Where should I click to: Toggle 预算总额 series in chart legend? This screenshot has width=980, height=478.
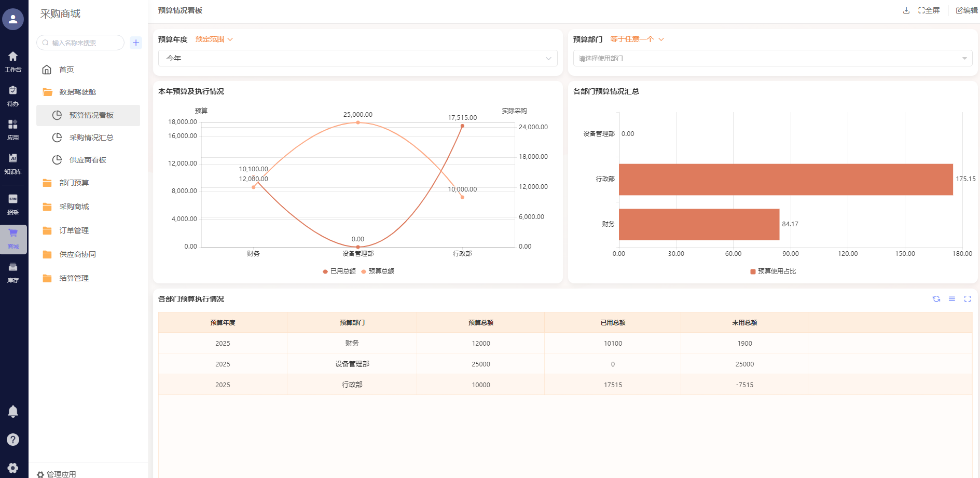point(378,271)
